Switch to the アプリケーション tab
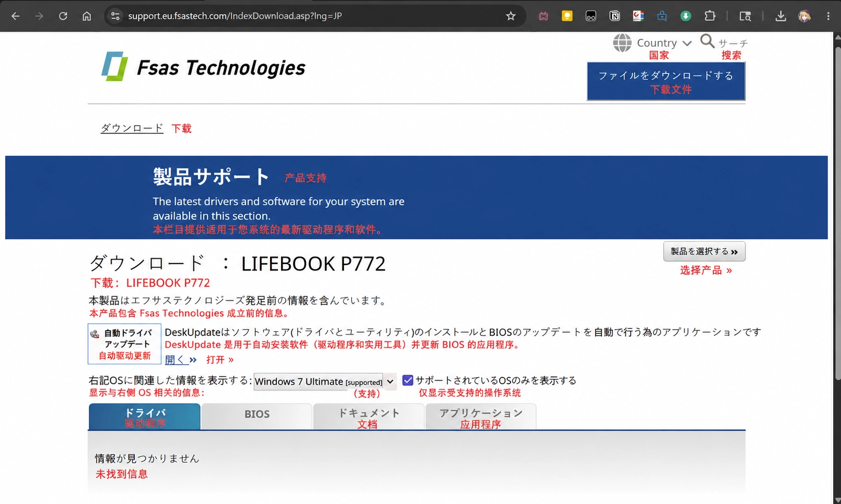This screenshot has height=504, width=841. pos(480,417)
